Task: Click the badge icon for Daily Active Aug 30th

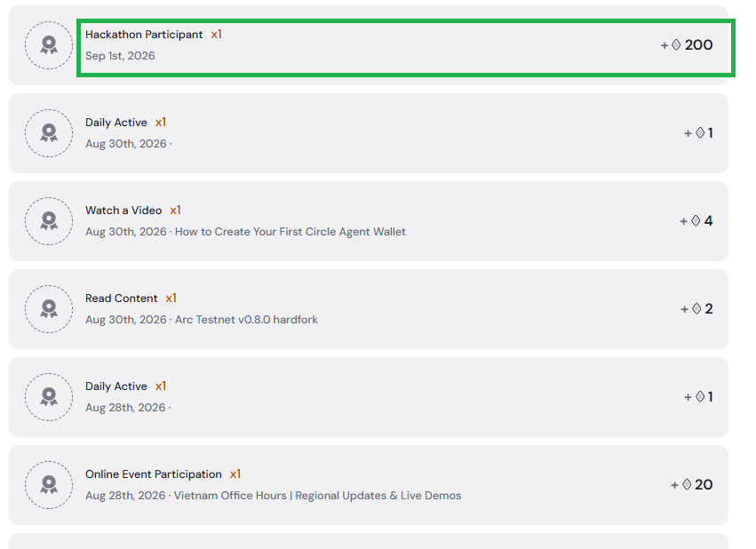Action: (x=49, y=133)
